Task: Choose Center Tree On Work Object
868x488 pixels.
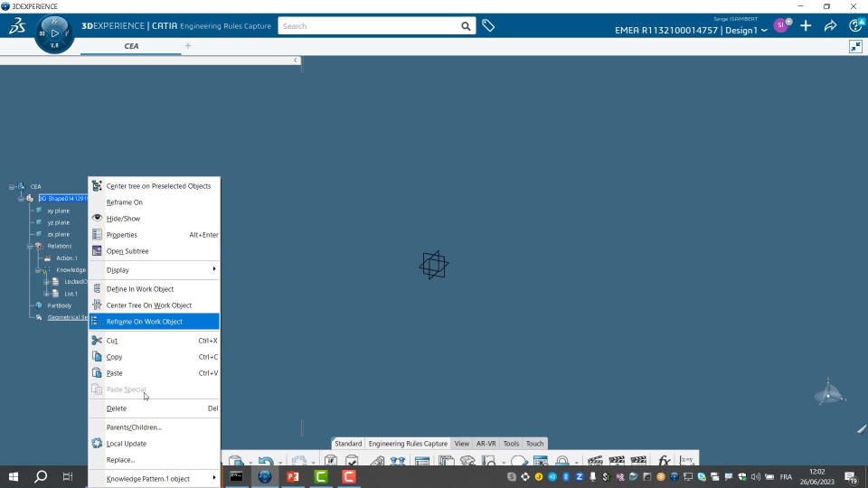Action: tap(155, 305)
